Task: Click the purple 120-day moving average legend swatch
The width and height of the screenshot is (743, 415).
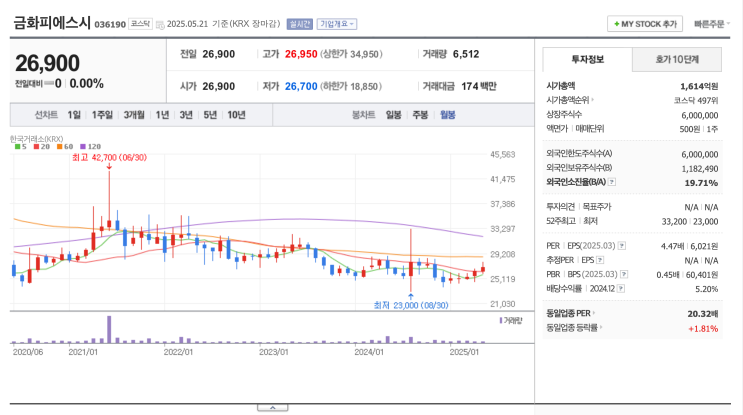Action: [x=83, y=146]
